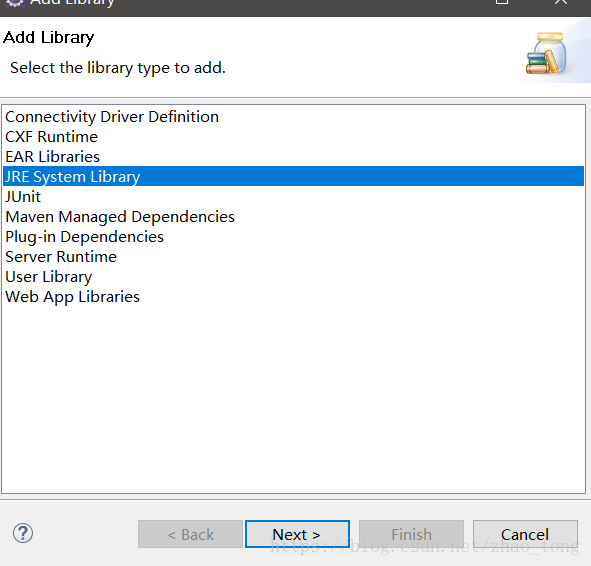Click the Eclipse icon in title bar

(x=14, y=3)
